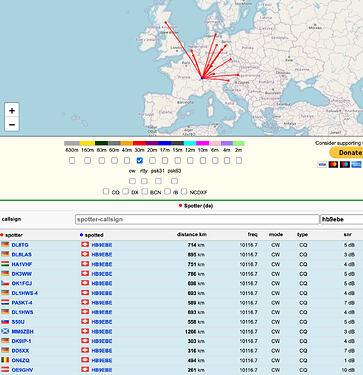
Task: Click the Scotland spotter dot on the map
Action: coord(166,22)
